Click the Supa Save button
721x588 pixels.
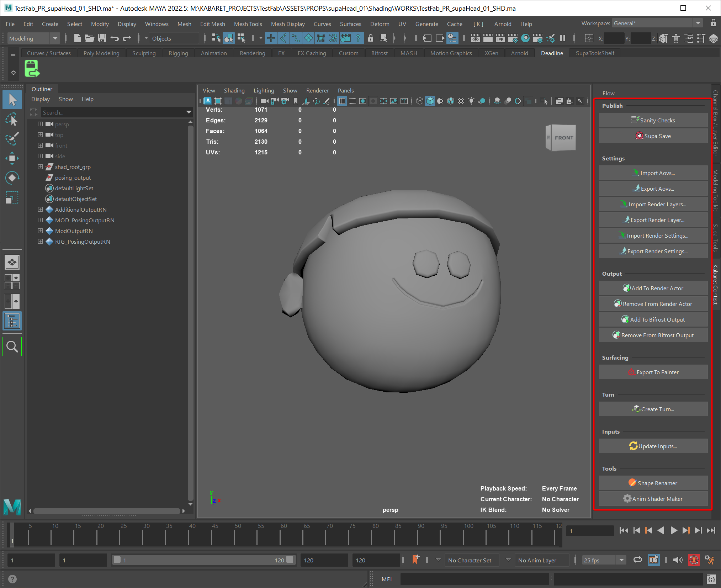[653, 136]
